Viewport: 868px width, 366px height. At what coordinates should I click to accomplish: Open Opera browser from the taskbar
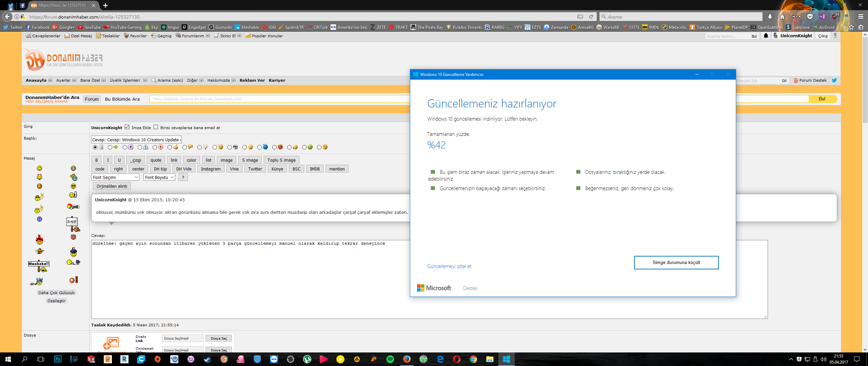click(x=456, y=359)
